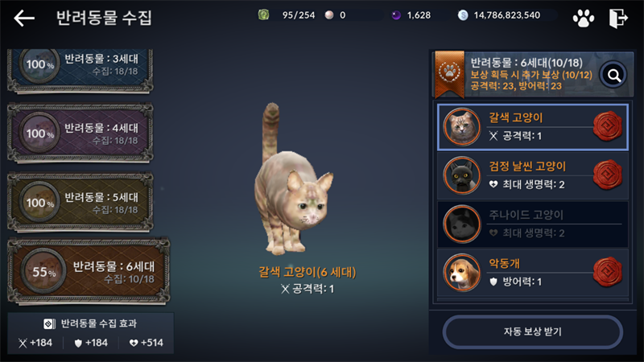This screenshot has width=644, height=362.
Task: Click the silver coin currency icon
Action: coord(463,15)
